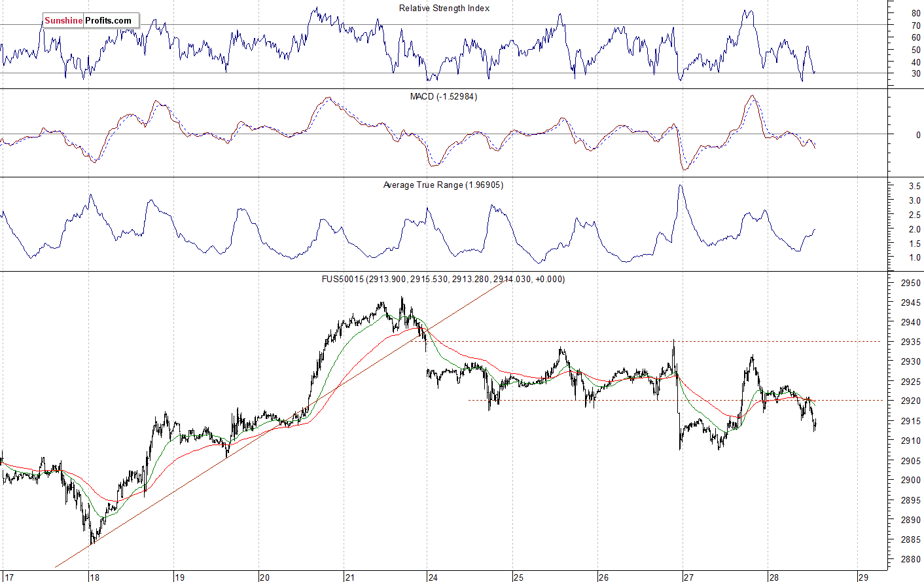Click the ATR 3.0 axis label
This screenshot has height=582, width=924.
click(x=914, y=201)
